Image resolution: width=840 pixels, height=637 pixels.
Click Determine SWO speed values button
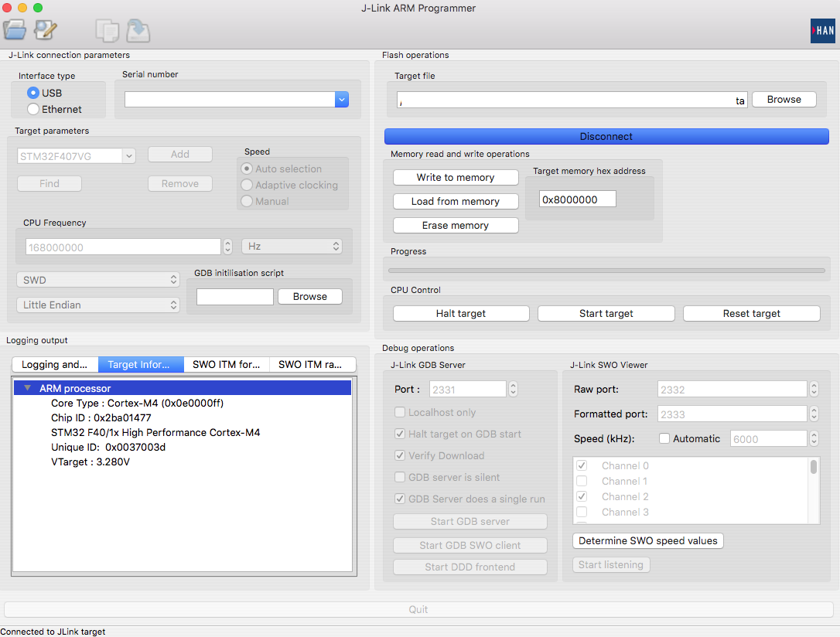coord(647,540)
